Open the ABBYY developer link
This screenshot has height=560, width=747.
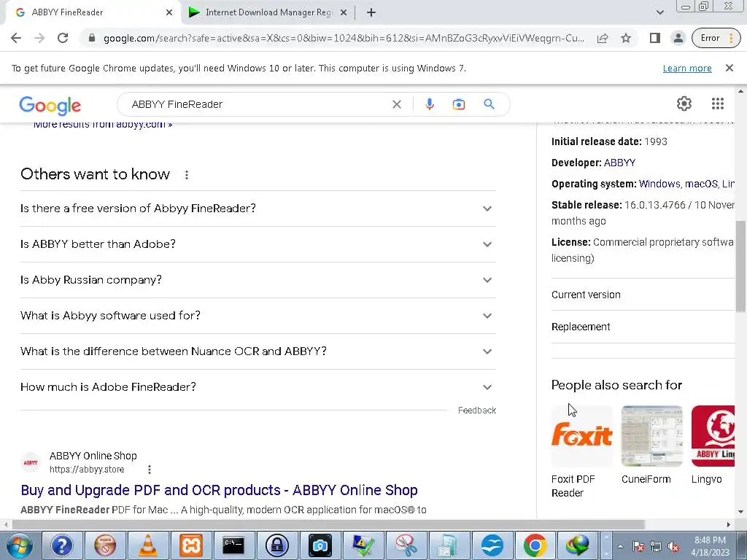(x=619, y=163)
